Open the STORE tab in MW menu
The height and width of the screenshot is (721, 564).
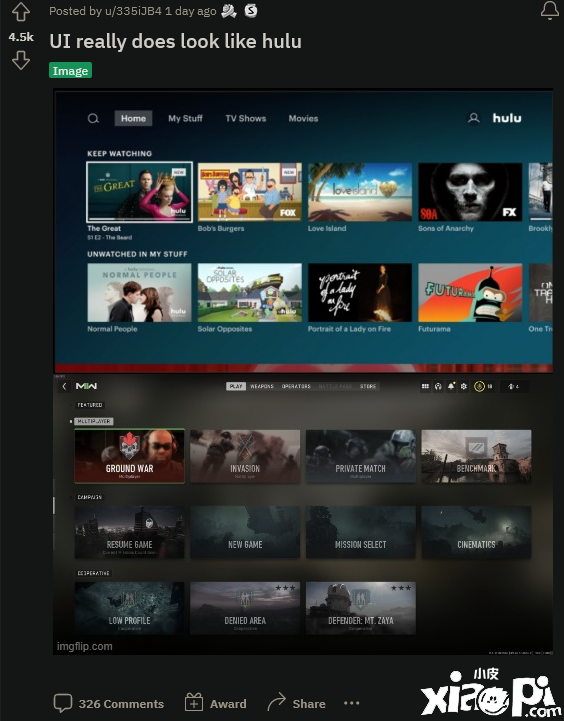[x=368, y=386]
